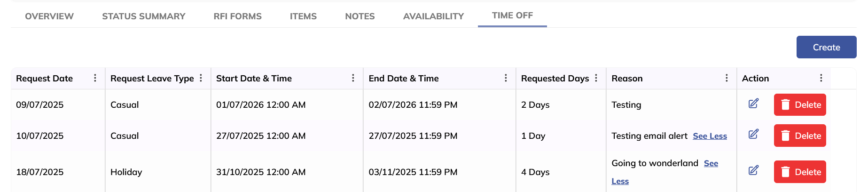This screenshot has width=868, height=192.
Task: Select the Status Summary tab
Action: coord(143,16)
